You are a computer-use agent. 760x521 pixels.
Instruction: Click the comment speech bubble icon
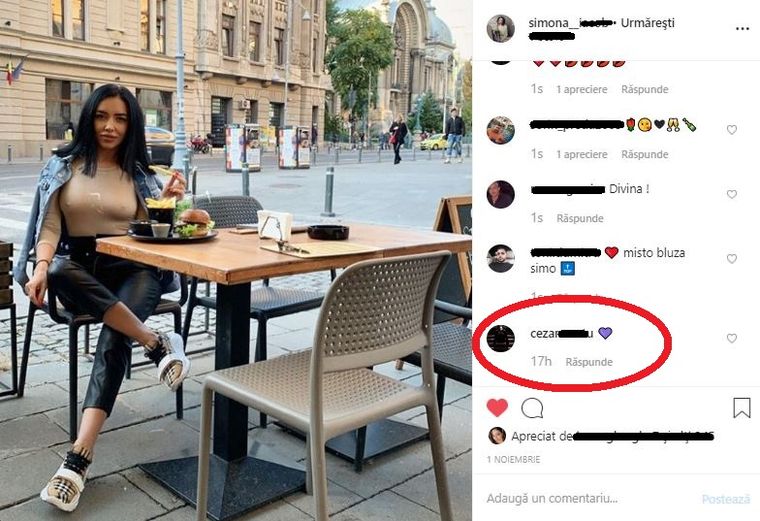point(532,409)
